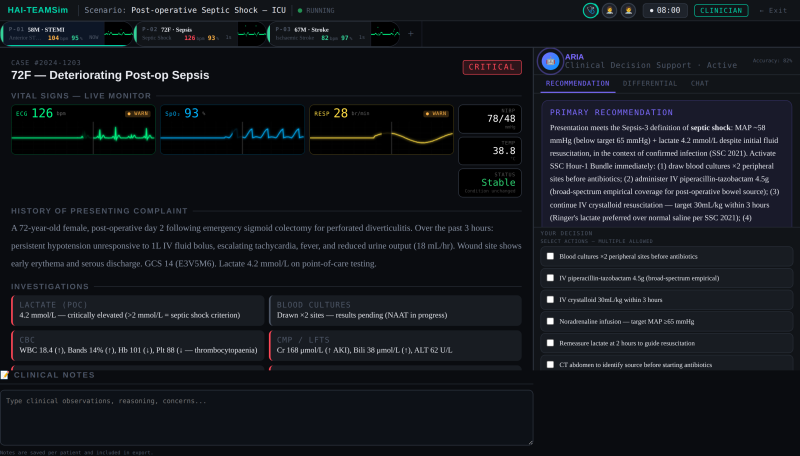
Task: Switch to the DIFFERENTIAL tab
Action: (650, 83)
